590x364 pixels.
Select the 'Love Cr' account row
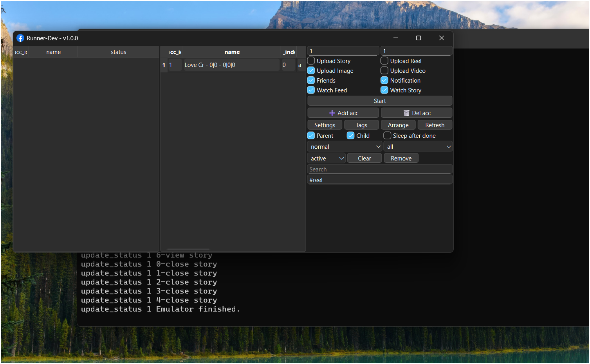[x=231, y=65]
